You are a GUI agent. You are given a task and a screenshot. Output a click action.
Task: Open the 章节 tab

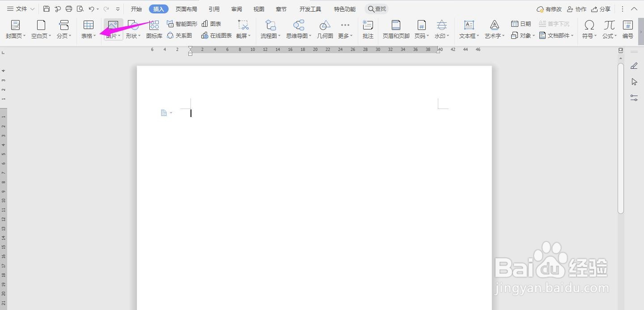tap(281, 9)
